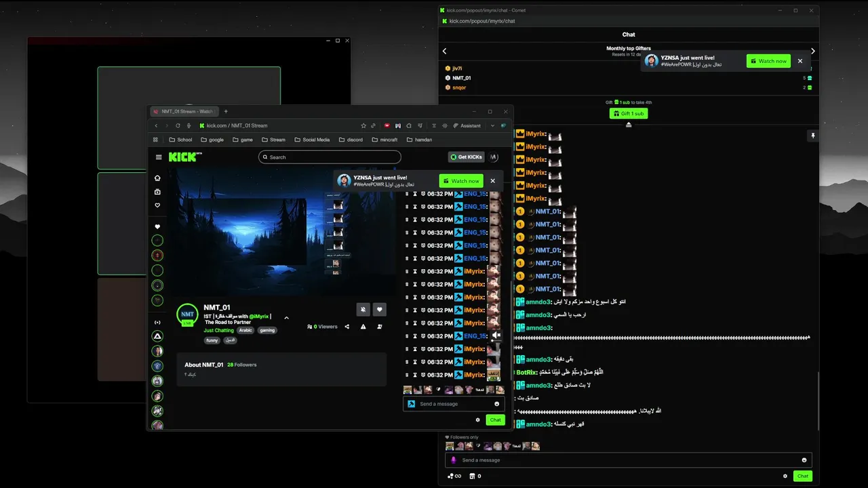Image resolution: width=868 pixels, height=488 pixels.
Task: Open the Browse icon in Kick sidebar
Action: click(x=157, y=192)
